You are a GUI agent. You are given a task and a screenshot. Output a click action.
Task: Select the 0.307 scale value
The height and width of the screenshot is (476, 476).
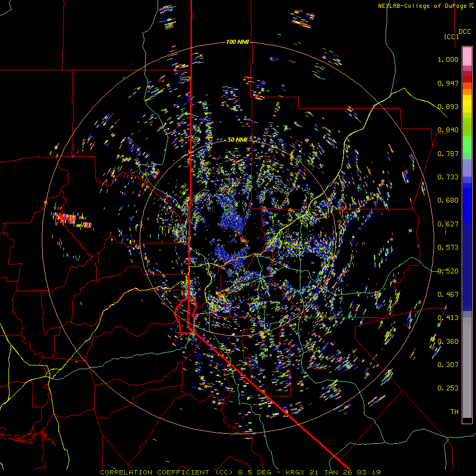click(x=448, y=365)
